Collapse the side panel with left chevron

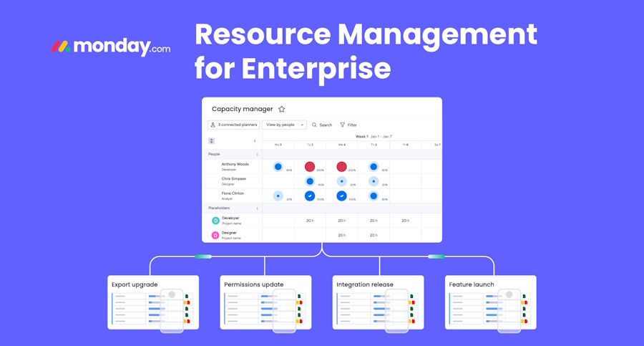tap(255, 141)
